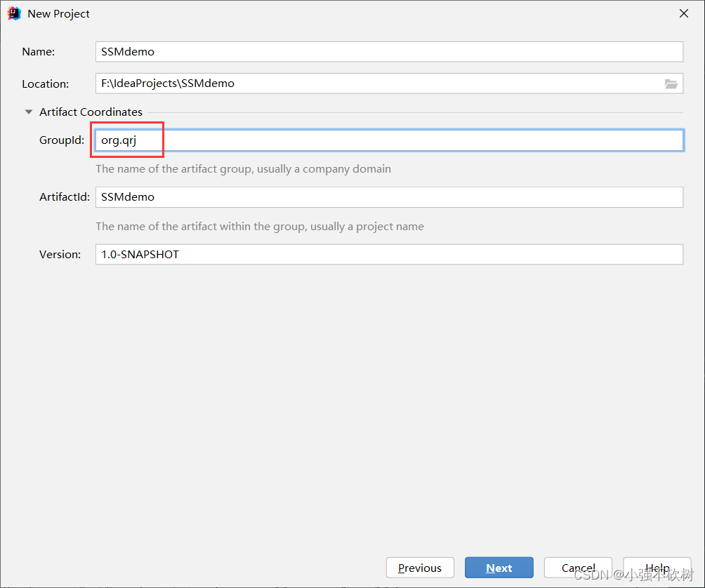Click the ArtifactId field showing SSMdemo
This screenshot has width=705, height=588.
[x=281, y=197]
